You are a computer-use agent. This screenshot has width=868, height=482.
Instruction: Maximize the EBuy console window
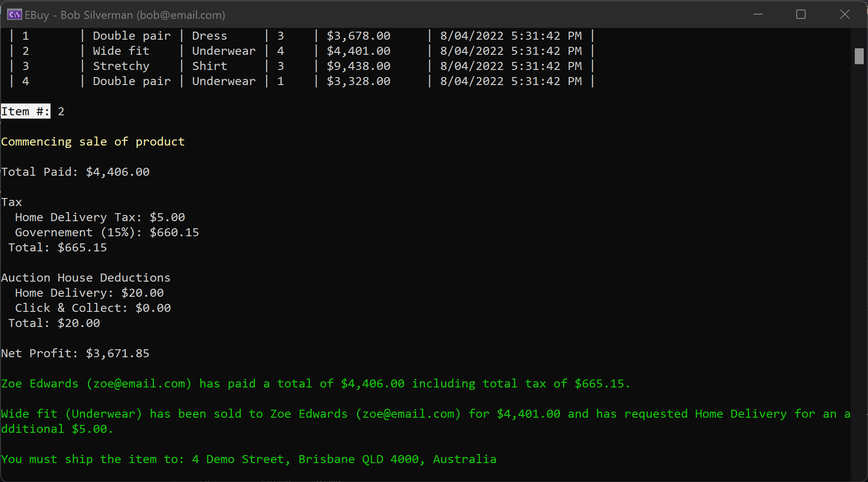pyautogui.click(x=801, y=15)
